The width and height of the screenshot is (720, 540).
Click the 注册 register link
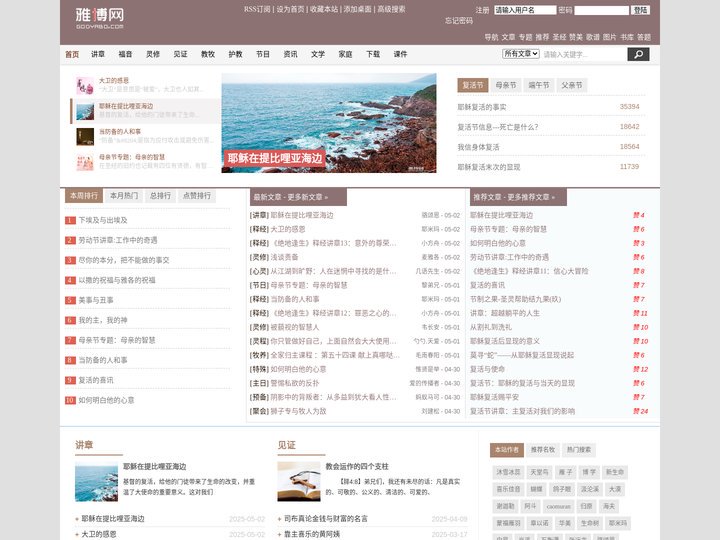[482, 10]
